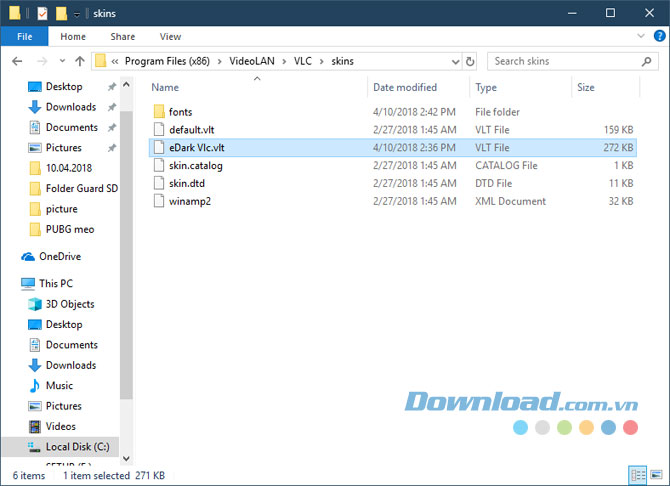Image resolution: width=670 pixels, height=486 pixels.
Task: Open the Help icon
Action: pyautogui.click(x=659, y=36)
